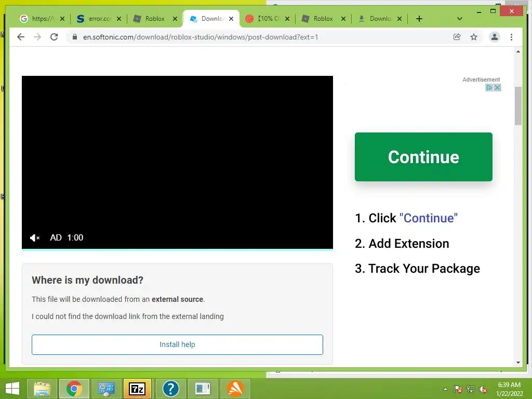Viewport: 532px width, 399px height.
Task: Open Avast orange taskbar icon
Action: [235, 389]
